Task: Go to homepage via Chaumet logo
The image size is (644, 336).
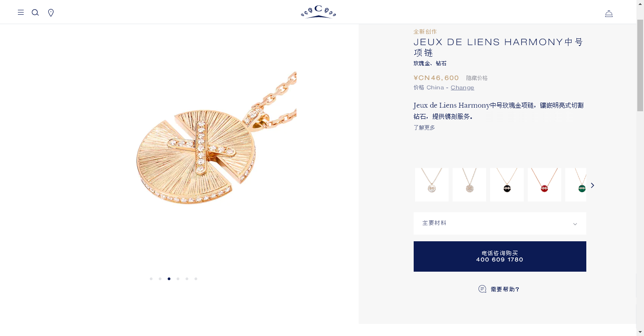Action: [318, 12]
